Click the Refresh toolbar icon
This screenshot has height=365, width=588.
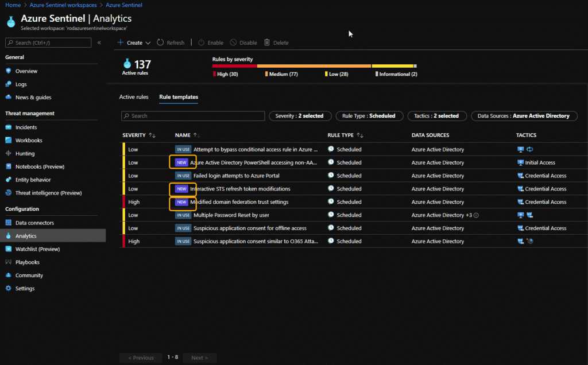click(161, 42)
